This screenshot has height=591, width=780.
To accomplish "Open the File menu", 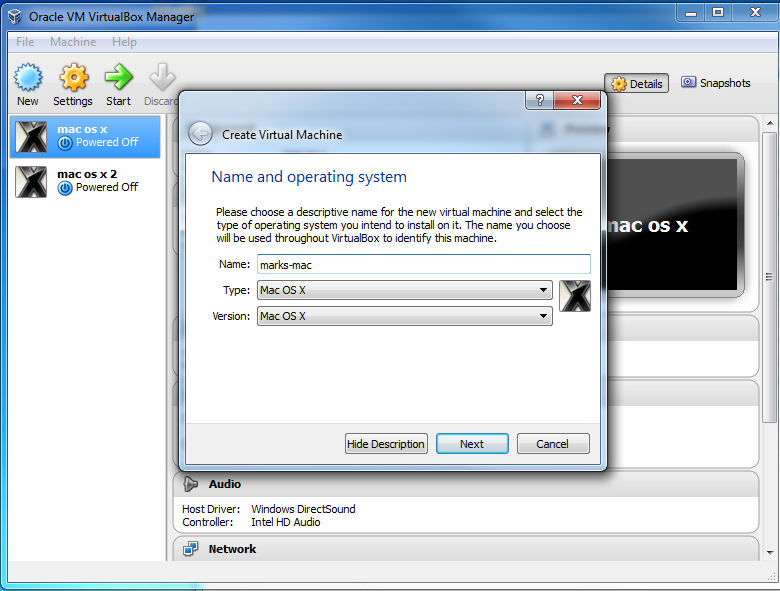I will click(25, 42).
